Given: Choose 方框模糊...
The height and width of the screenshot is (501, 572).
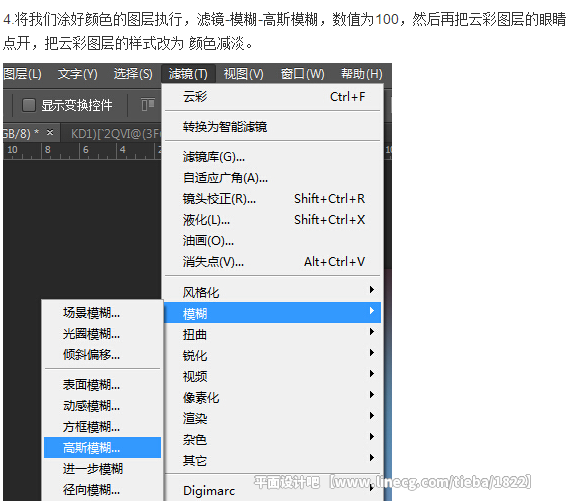Looking at the screenshot, I should 103,426.
